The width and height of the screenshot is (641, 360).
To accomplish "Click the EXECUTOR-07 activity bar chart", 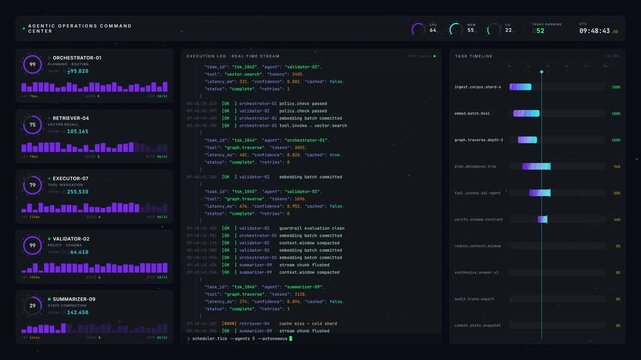I will [94, 208].
